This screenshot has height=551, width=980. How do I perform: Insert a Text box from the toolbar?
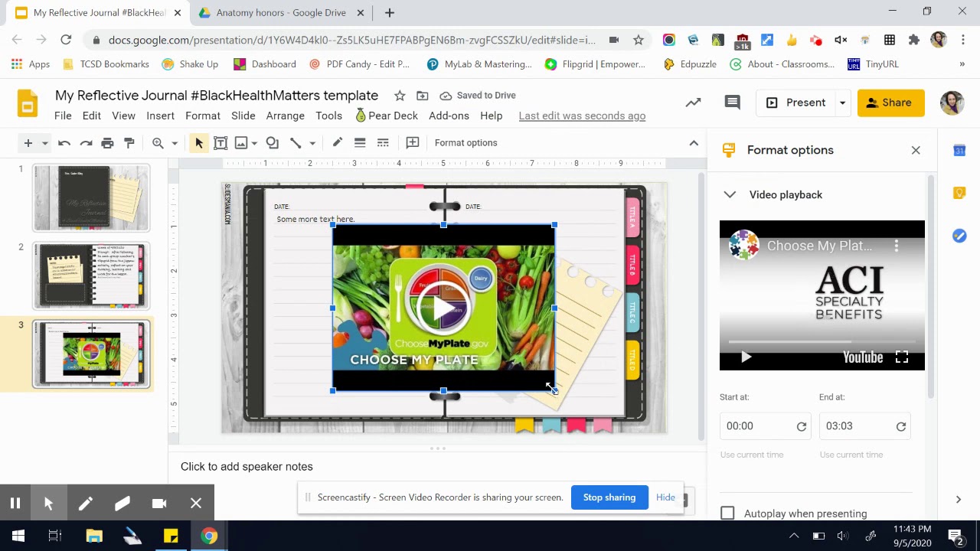pyautogui.click(x=220, y=143)
